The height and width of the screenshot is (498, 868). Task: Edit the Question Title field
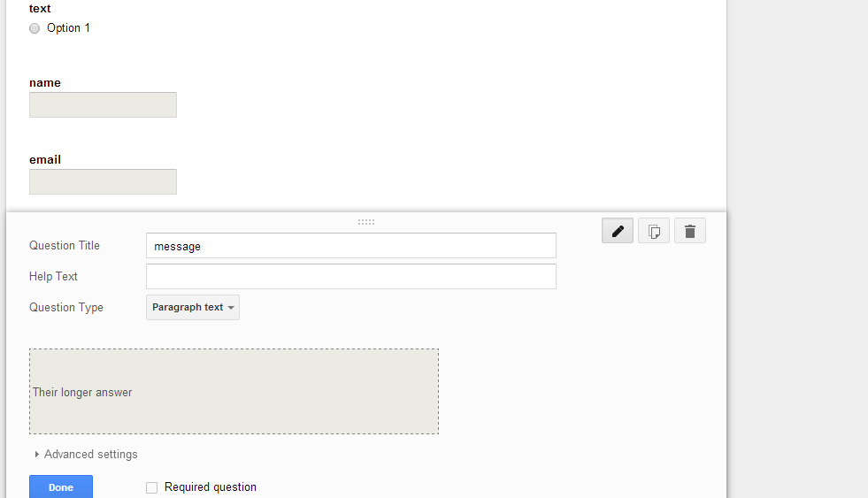tap(351, 246)
